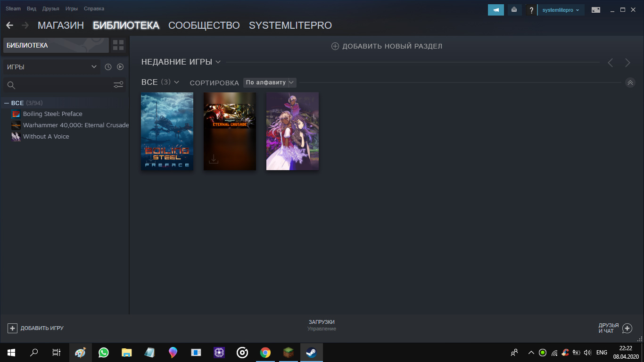The width and height of the screenshot is (644, 362).
Task: Open the МАГАЗИН tab
Action: click(x=61, y=25)
